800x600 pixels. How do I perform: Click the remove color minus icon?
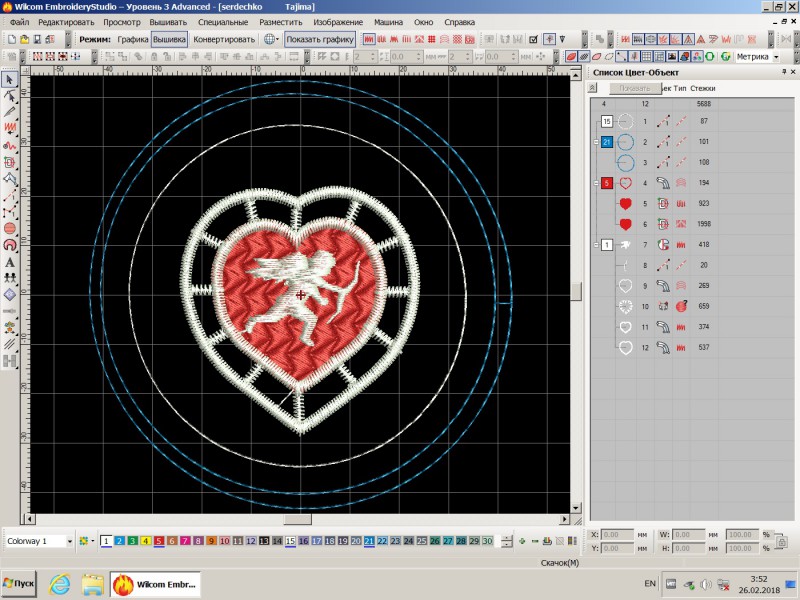[535, 541]
